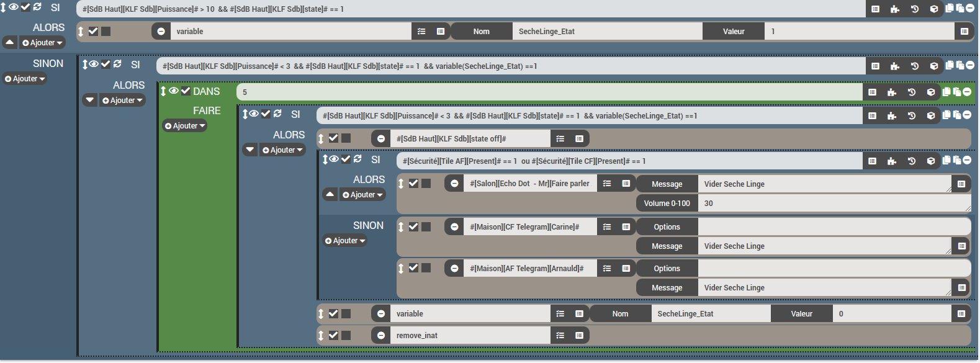Copy the Puissance > 10 SI block

pyautogui.click(x=950, y=8)
